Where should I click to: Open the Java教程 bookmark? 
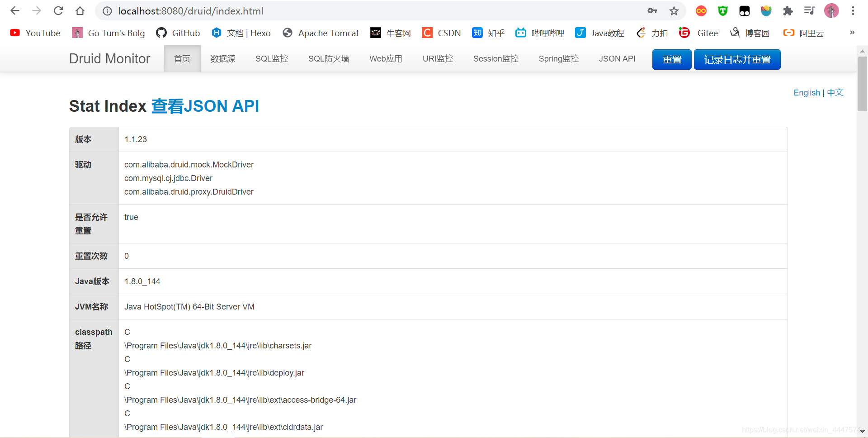coord(599,33)
